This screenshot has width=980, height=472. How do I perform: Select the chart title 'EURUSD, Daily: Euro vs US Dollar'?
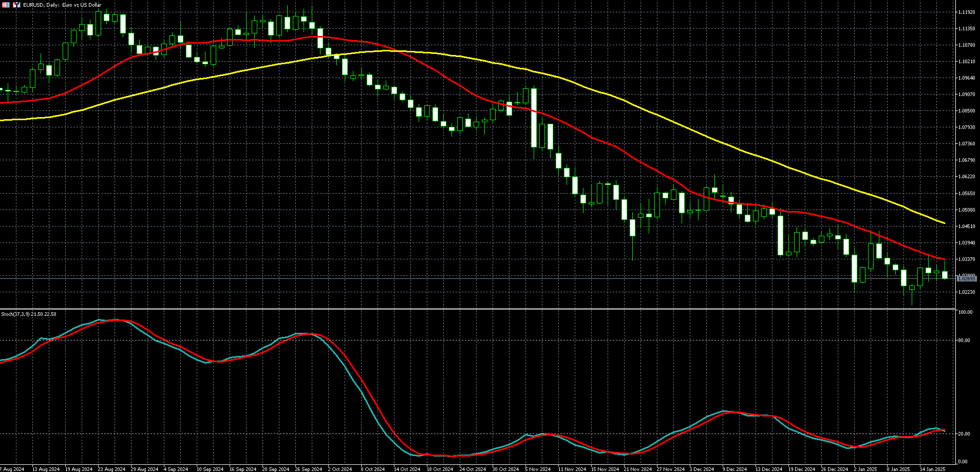click(62, 5)
